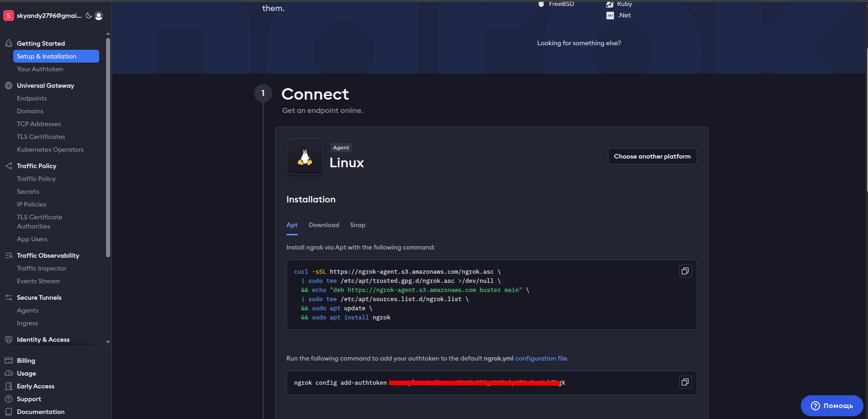Switch to the Snap tab
This screenshot has width=868, height=419.
[x=358, y=225]
